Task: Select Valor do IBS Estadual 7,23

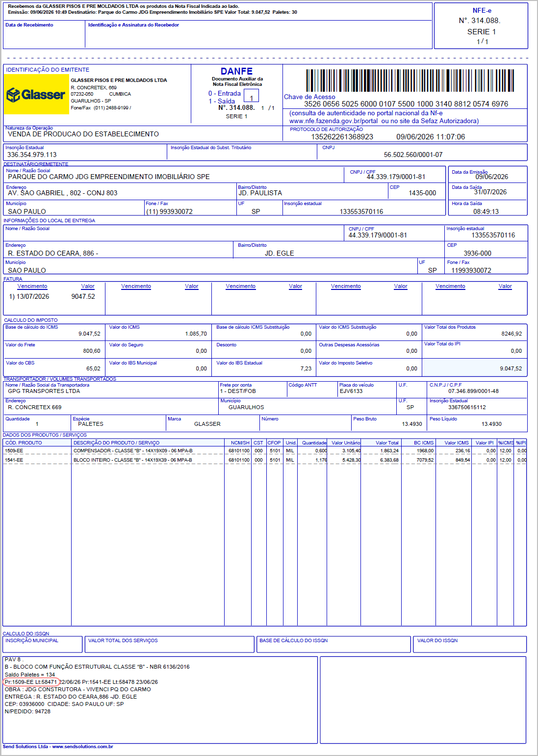Action: [306, 368]
